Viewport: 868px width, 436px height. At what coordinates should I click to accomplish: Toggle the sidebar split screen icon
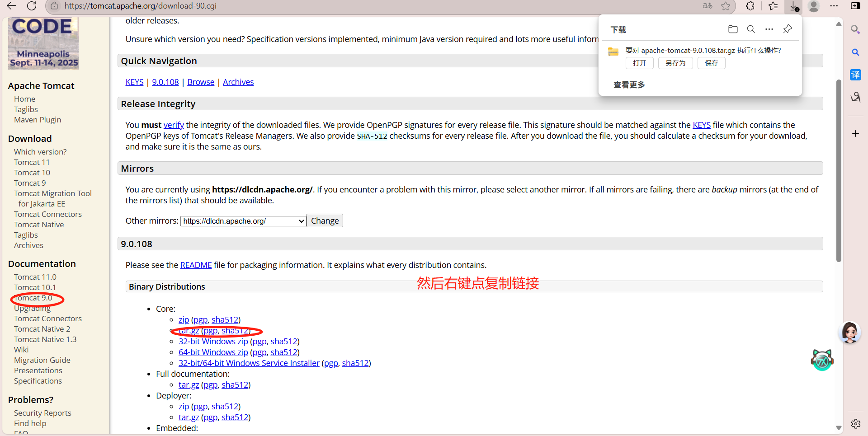pos(855,6)
